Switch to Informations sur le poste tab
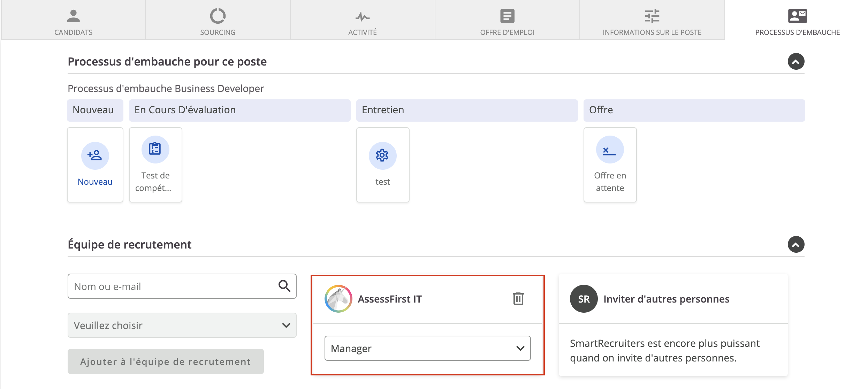The height and width of the screenshot is (389, 868). tap(652, 20)
